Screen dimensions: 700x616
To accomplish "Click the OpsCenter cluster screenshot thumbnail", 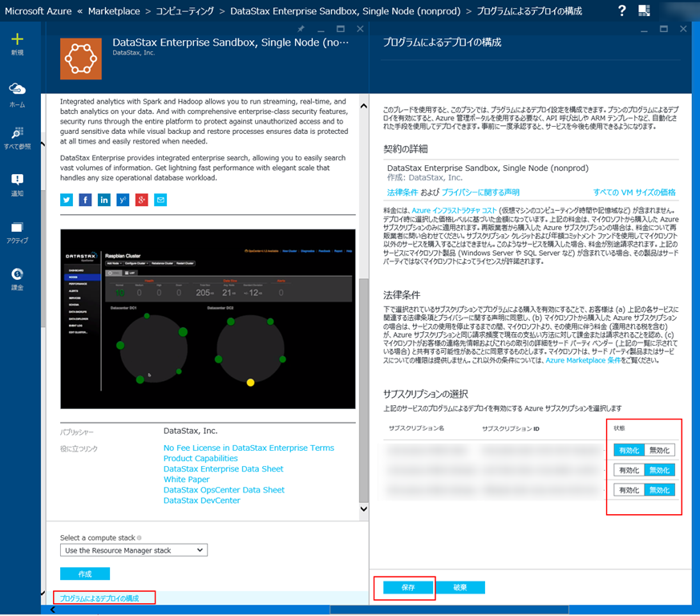I will click(208, 319).
